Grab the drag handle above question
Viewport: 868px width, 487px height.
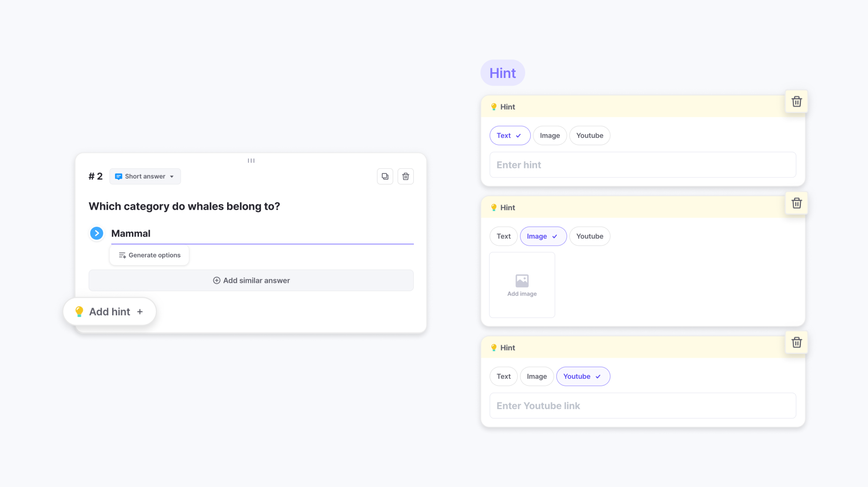tap(251, 161)
